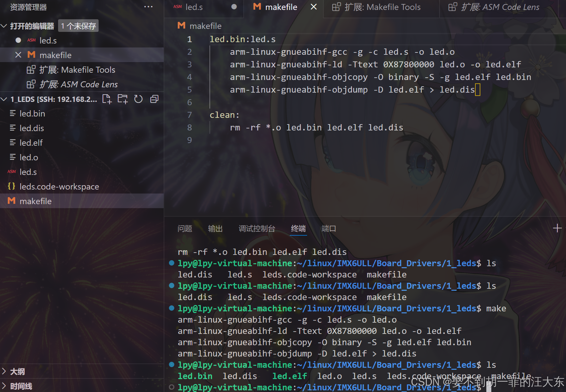
Task: Switch to the 问题 problems panel tab
Action: coord(185,228)
